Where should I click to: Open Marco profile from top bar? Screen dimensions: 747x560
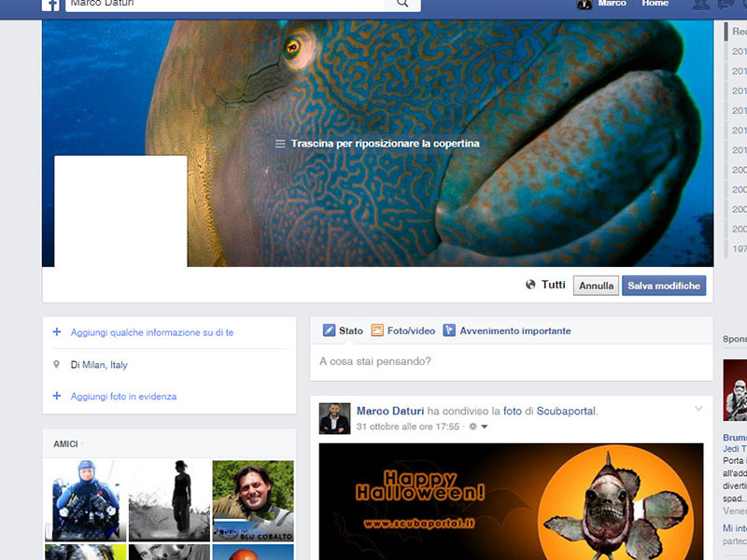[603, 4]
